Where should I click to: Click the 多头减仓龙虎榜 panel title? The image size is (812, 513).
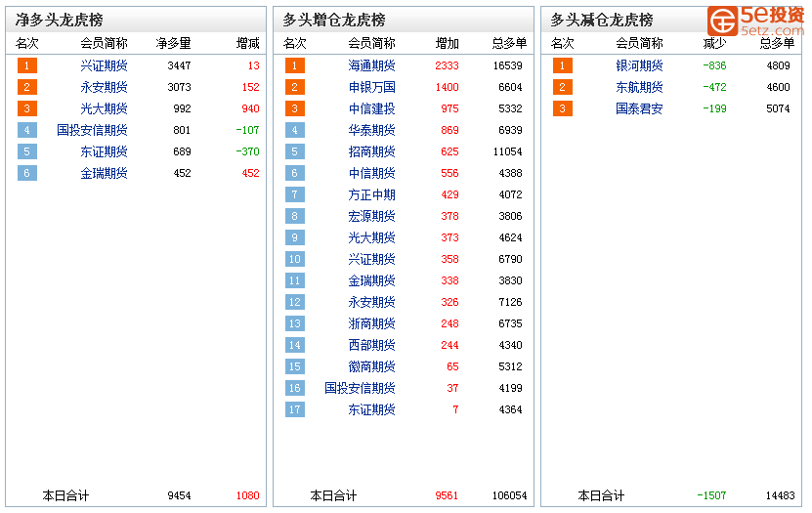(602, 21)
